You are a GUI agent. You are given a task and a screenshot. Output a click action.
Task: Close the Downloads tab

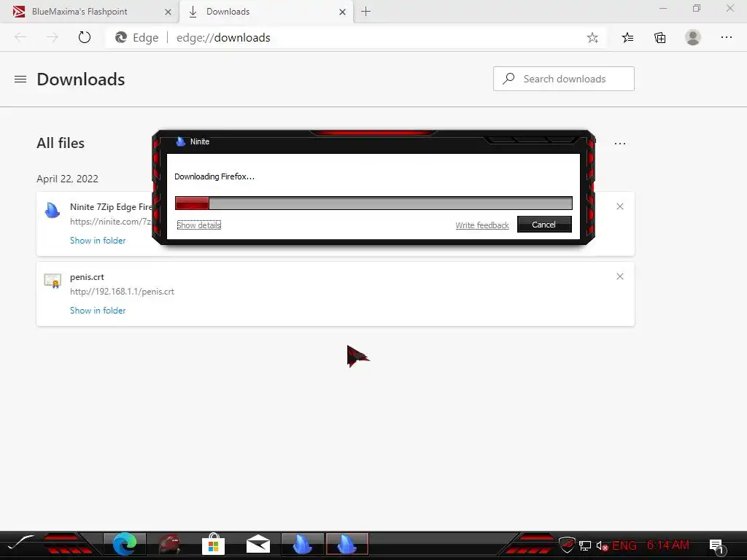click(342, 12)
